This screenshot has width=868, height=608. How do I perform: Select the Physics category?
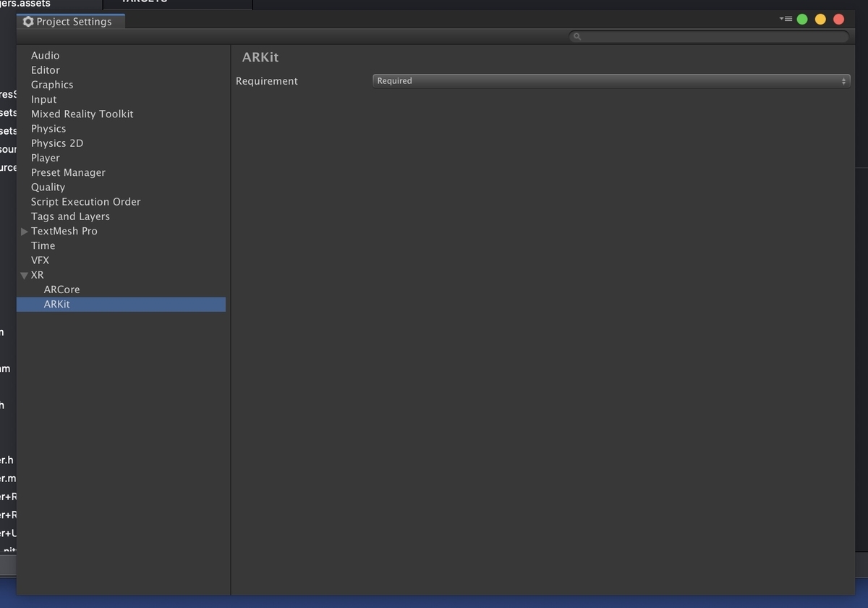coord(48,129)
